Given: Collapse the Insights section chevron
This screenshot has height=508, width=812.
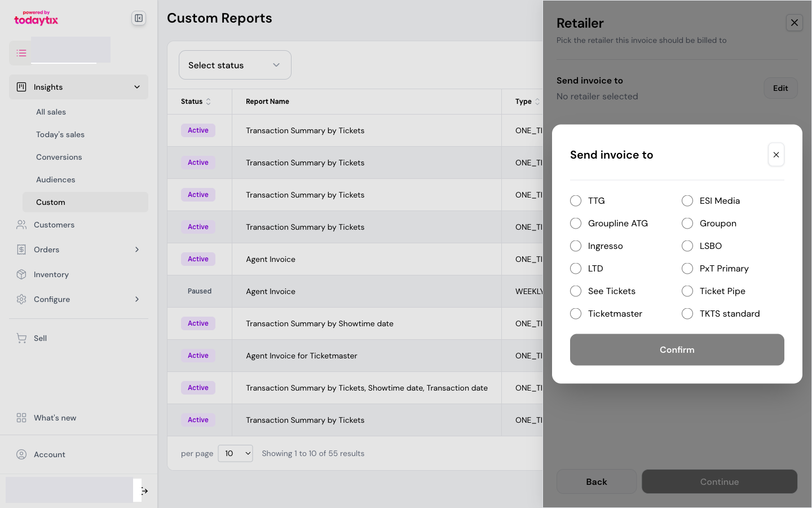Looking at the screenshot, I should (137, 87).
